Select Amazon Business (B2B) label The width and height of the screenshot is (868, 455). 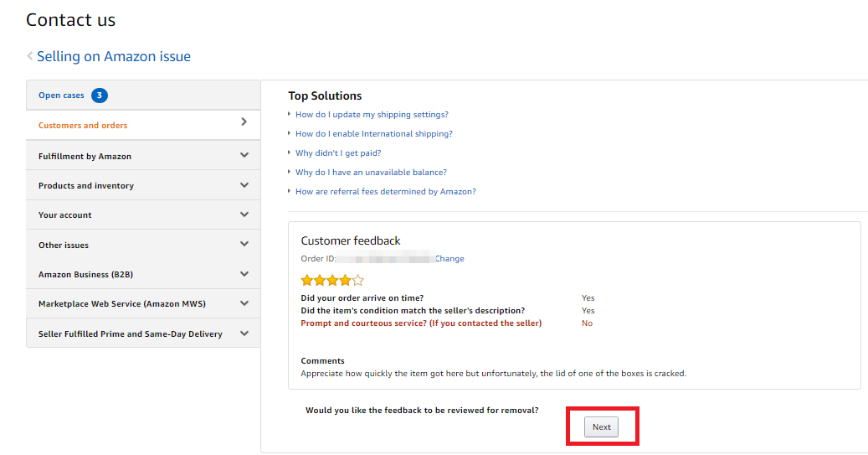pyautogui.click(x=85, y=274)
